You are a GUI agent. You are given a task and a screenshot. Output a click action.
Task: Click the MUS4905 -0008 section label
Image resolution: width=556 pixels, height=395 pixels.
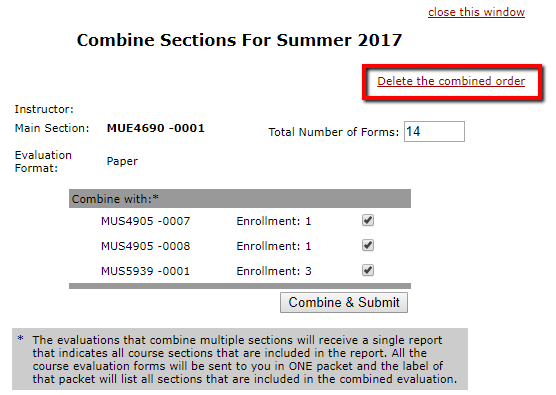(145, 246)
